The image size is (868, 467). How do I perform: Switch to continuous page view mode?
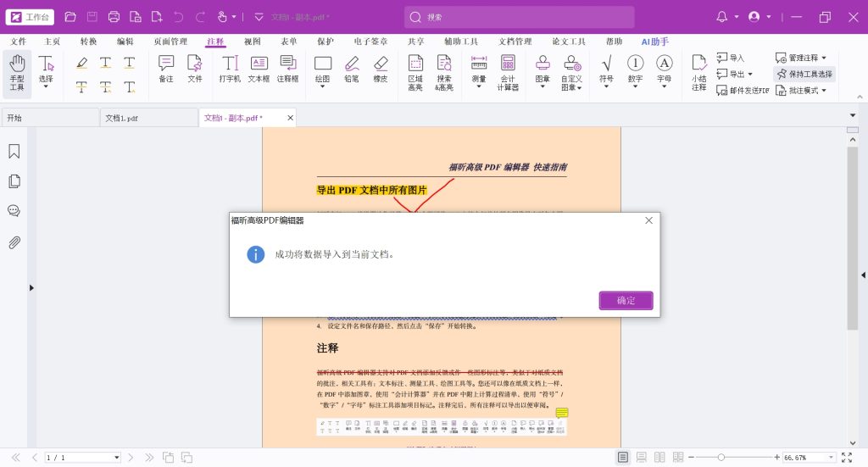(x=641, y=458)
